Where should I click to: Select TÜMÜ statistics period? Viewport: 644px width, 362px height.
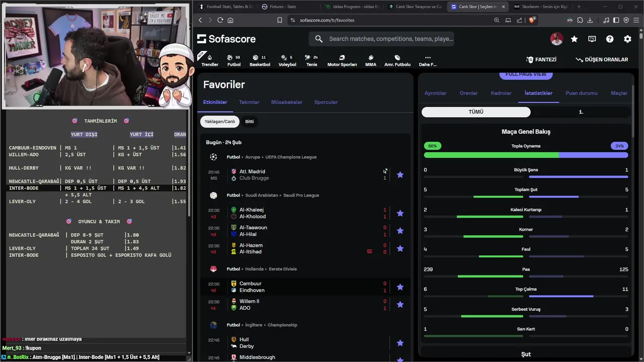coord(476,112)
